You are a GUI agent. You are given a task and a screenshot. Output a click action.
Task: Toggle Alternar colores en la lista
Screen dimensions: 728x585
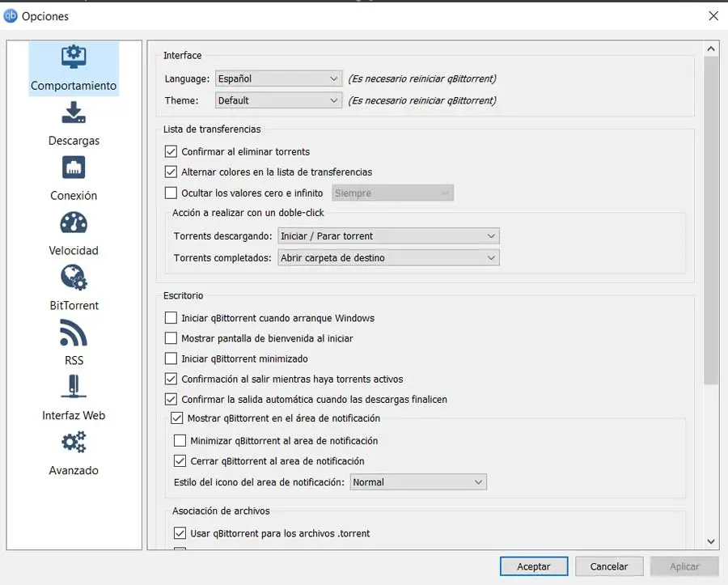tap(171, 172)
